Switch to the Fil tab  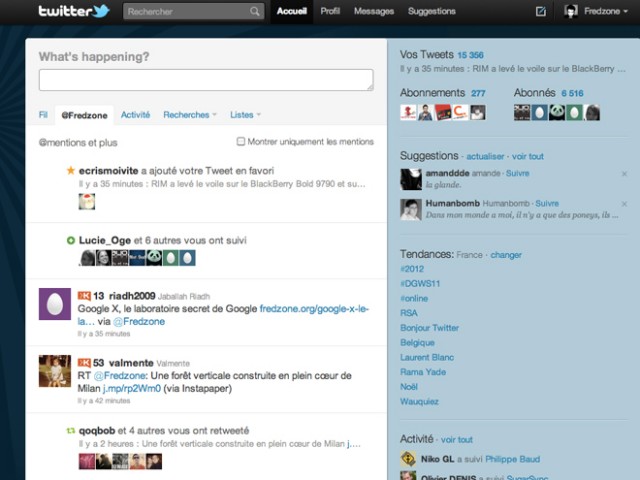(x=43, y=115)
